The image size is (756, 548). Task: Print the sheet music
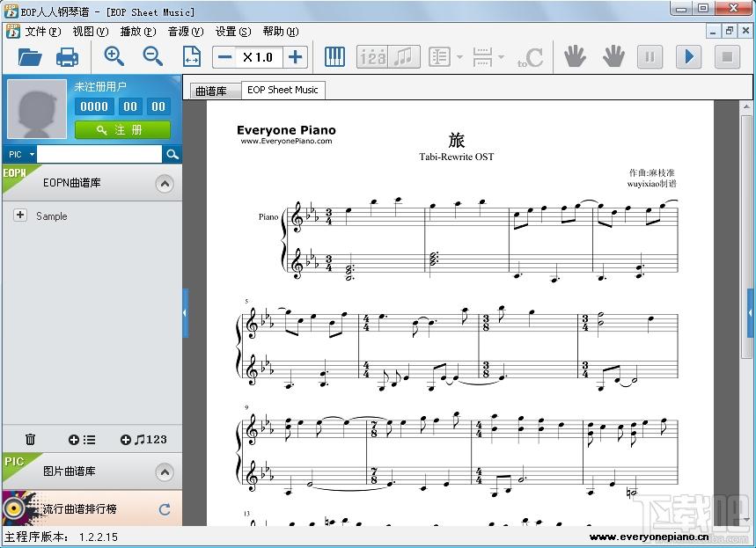pos(68,57)
